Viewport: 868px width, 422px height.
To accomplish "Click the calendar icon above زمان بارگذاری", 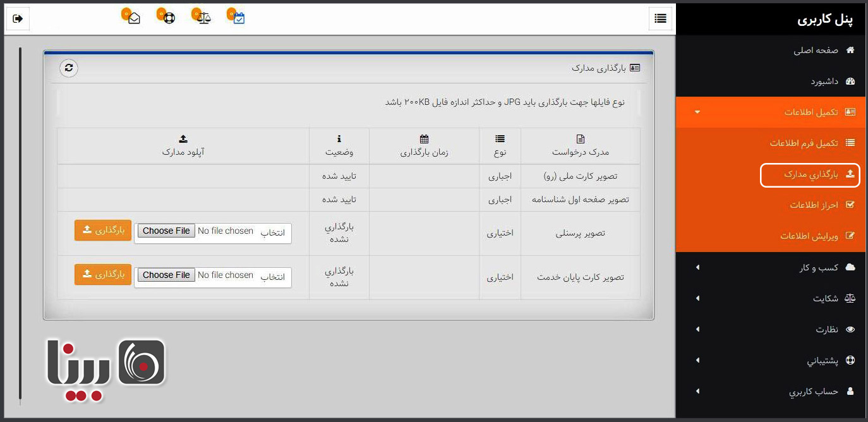I will coord(424,138).
